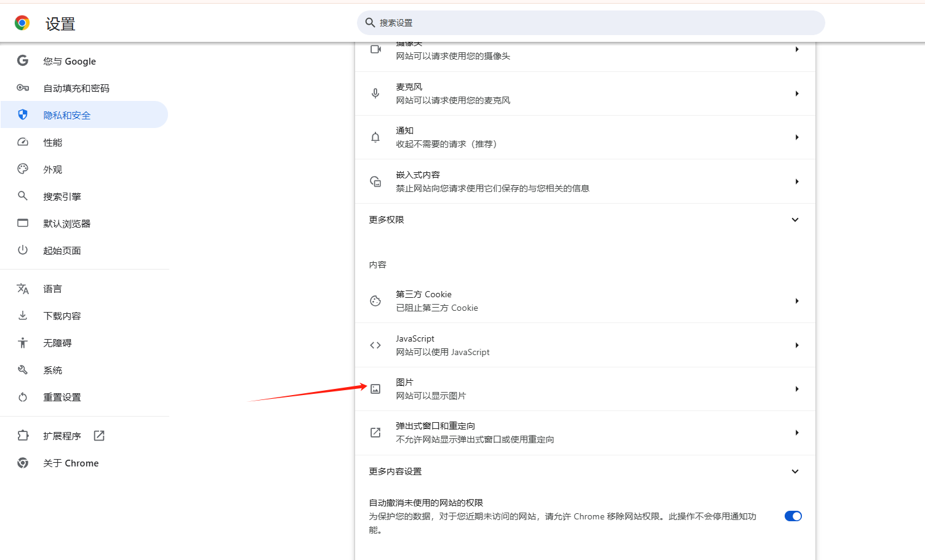Image resolution: width=925 pixels, height=560 pixels.
Task: Click the palette icon for 外观
Action: (23, 169)
